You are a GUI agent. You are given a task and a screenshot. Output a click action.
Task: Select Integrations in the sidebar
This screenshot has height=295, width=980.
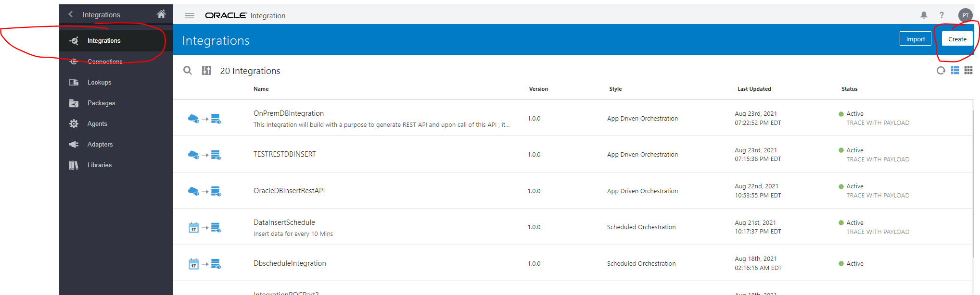116,41
